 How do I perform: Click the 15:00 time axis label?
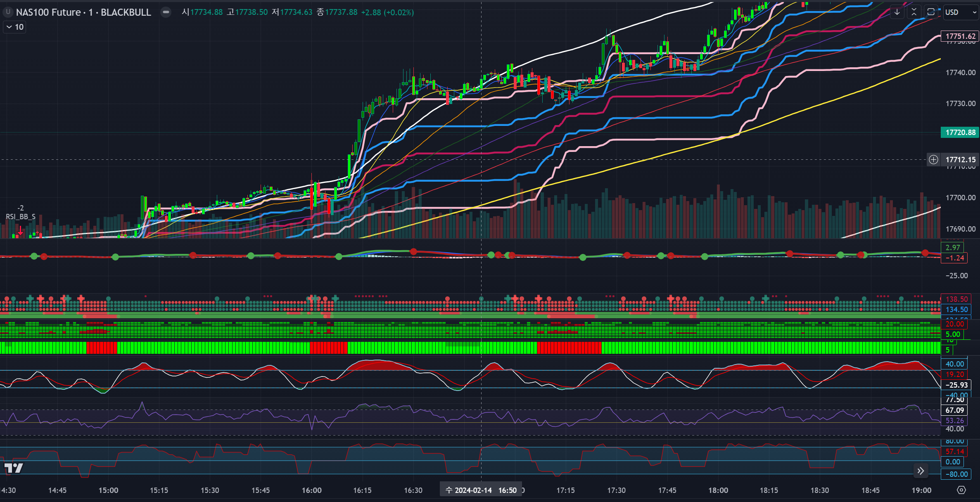pos(108,490)
